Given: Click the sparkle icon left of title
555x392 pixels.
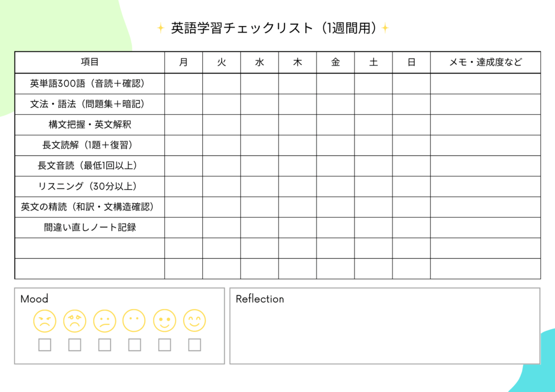Looking at the screenshot, I should 160,28.
